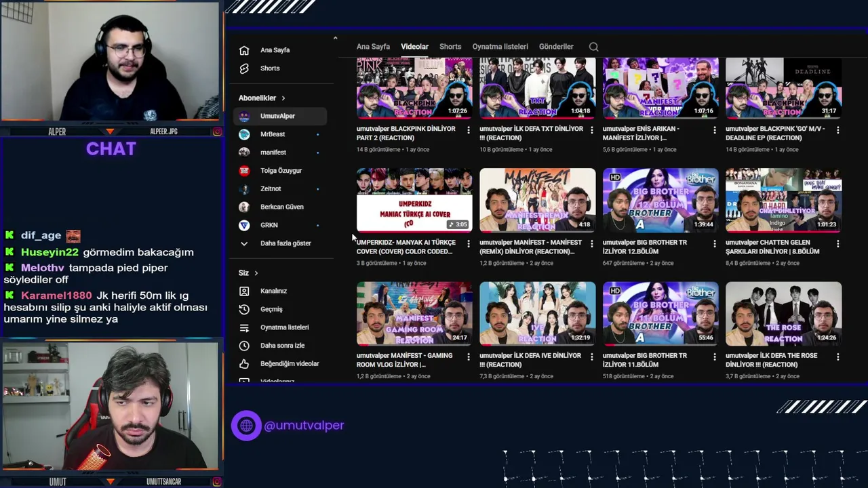Open options menu for BLACKPINK 'GO' M/V video

pyautogui.click(x=837, y=130)
